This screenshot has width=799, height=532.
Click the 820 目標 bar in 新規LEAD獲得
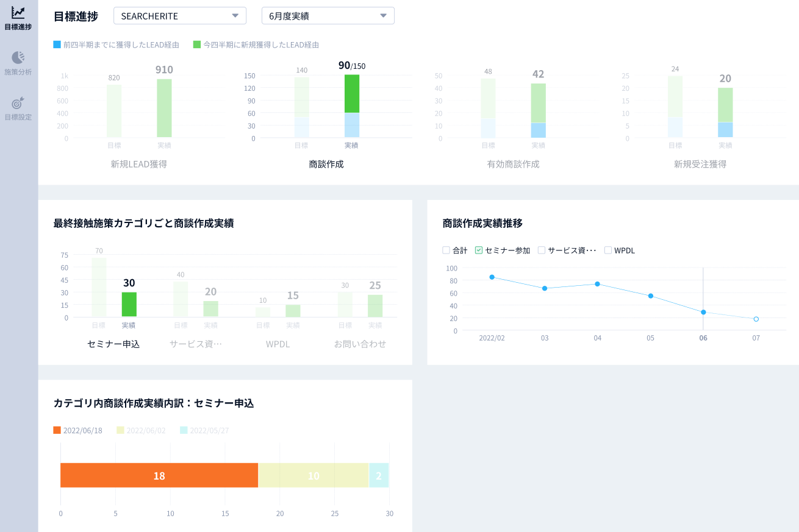(x=114, y=111)
